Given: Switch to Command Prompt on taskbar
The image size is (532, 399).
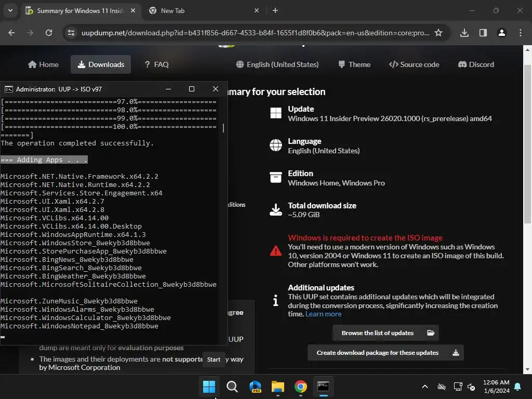Looking at the screenshot, I should point(323,387).
